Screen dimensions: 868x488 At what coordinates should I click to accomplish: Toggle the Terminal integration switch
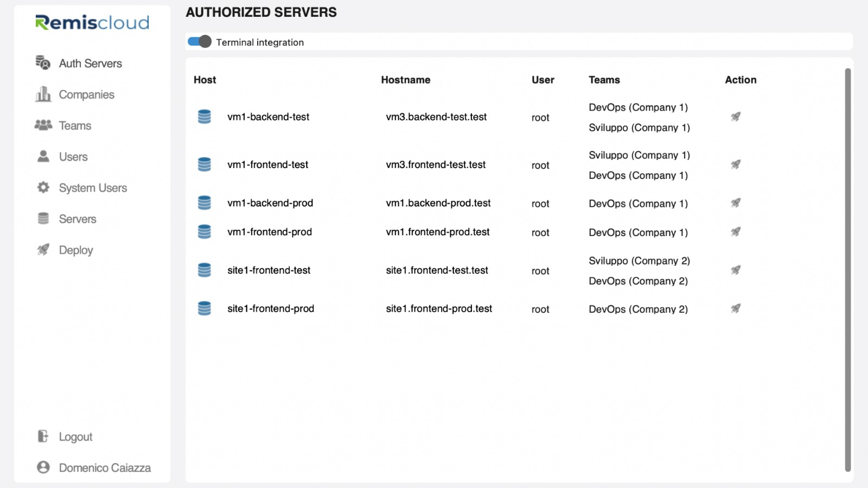(199, 42)
